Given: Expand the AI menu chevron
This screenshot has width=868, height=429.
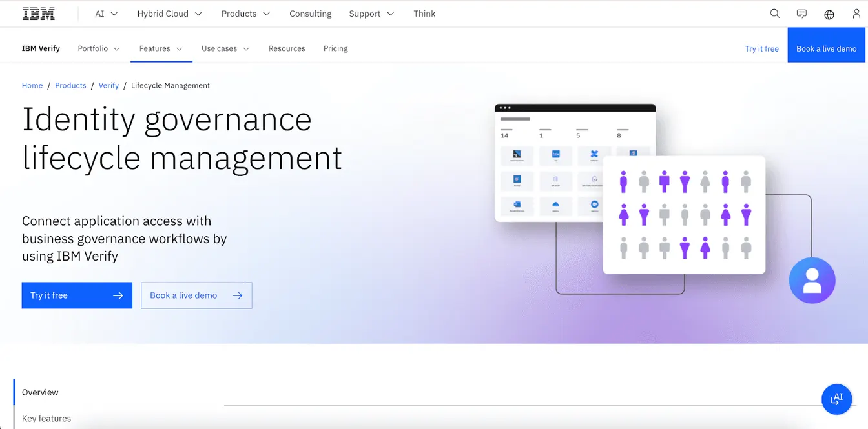Looking at the screenshot, I should click(114, 14).
